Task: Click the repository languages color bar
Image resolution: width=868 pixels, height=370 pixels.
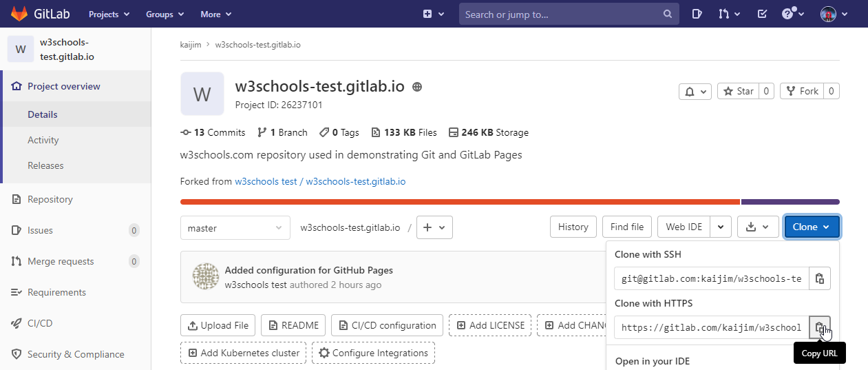Action: 460,202
